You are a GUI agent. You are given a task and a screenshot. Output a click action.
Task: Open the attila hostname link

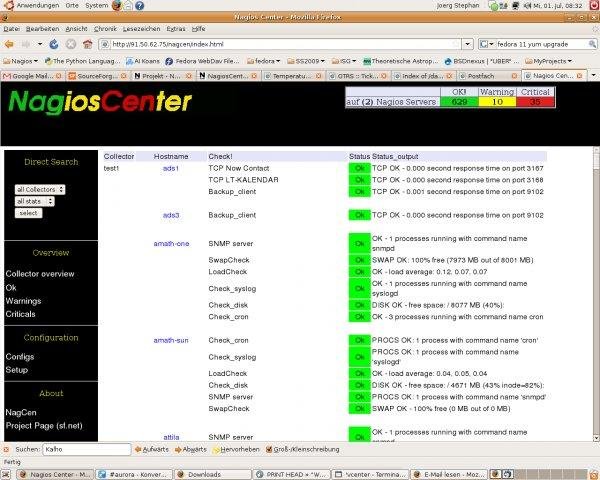[171, 437]
